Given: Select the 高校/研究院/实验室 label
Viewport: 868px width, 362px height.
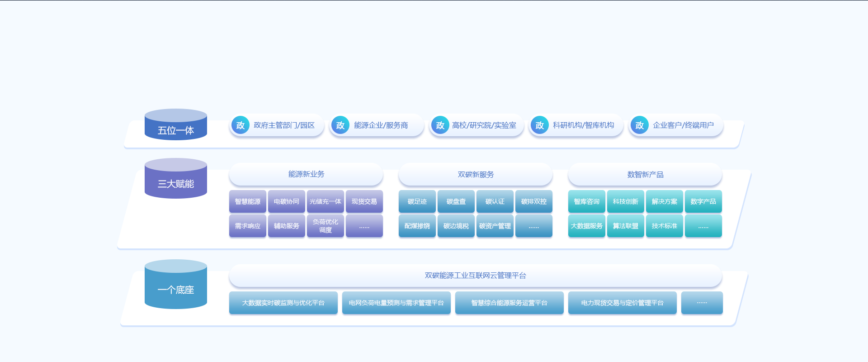Looking at the screenshot, I should 484,125.
